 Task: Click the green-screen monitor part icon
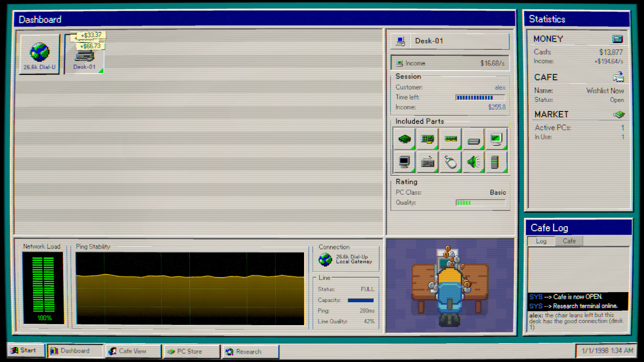[x=497, y=139]
